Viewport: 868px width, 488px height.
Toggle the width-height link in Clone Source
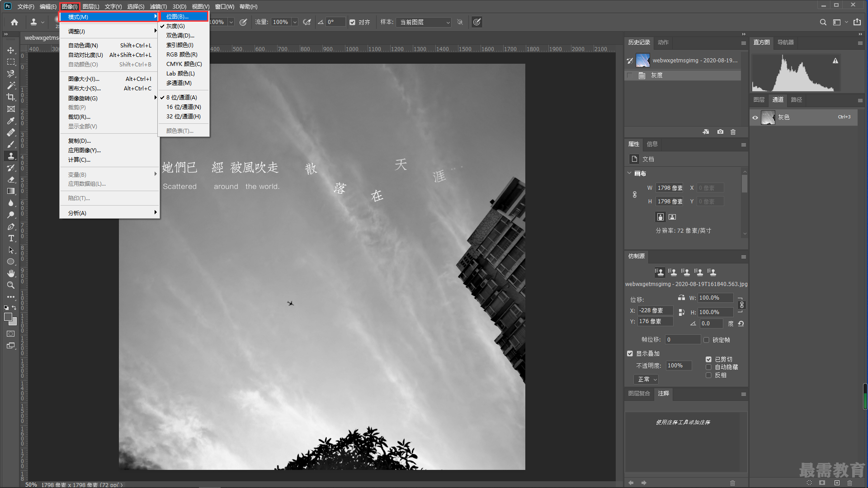coord(741,305)
